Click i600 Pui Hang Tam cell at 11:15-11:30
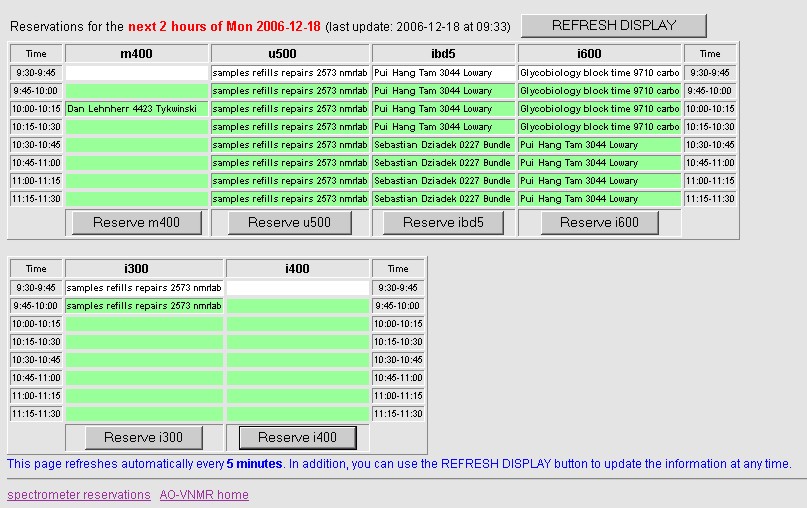This screenshot has width=807, height=508. (600, 199)
